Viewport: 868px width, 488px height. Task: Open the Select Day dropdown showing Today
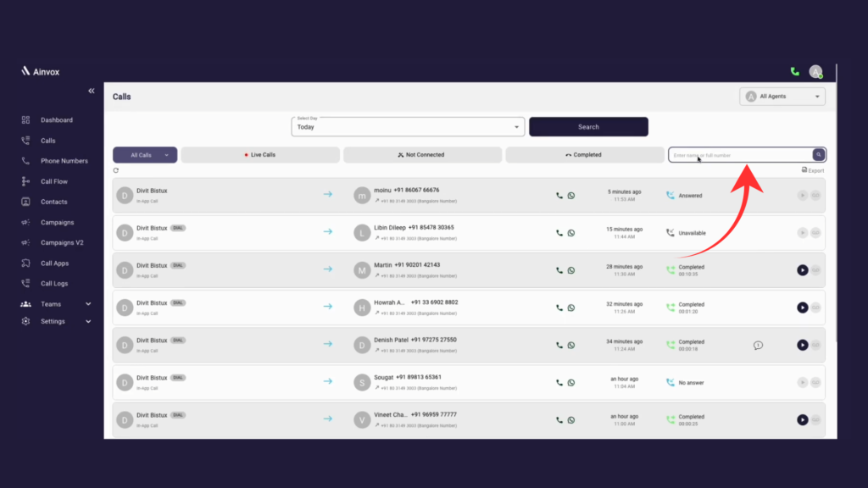click(x=407, y=126)
